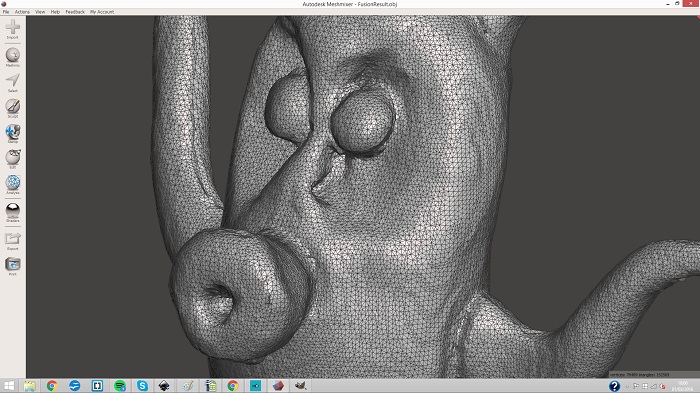This screenshot has height=393, width=700.
Task: Click the blue help question mark icon
Action: tap(614, 386)
